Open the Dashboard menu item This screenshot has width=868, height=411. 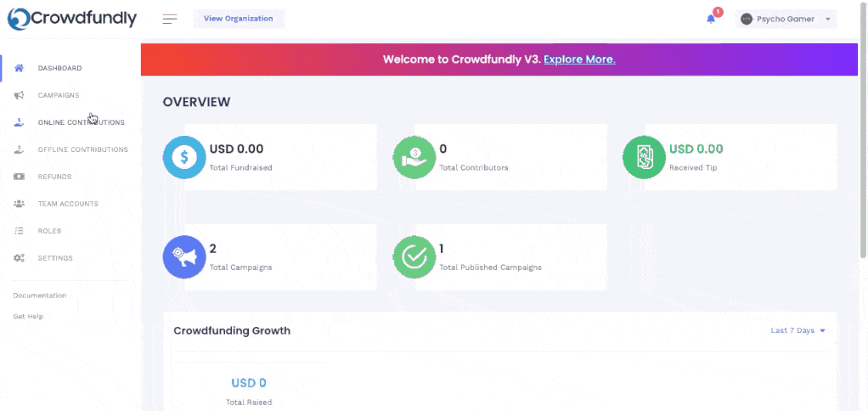(x=59, y=68)
